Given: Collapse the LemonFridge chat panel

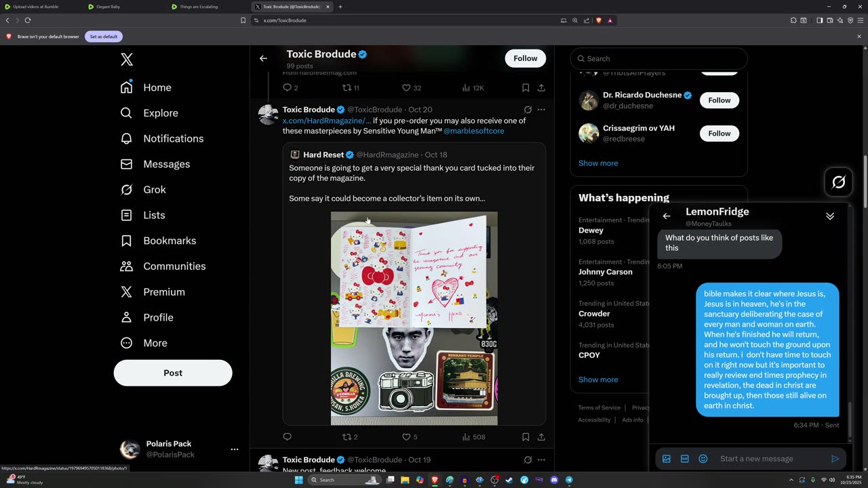Looking at the screenshot, I should click(830, 216).
